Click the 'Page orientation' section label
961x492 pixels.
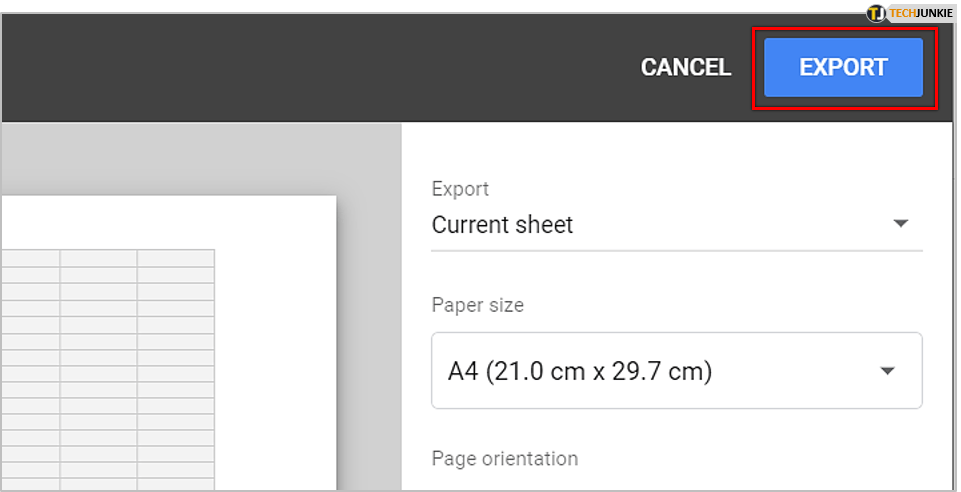[504, 459]
